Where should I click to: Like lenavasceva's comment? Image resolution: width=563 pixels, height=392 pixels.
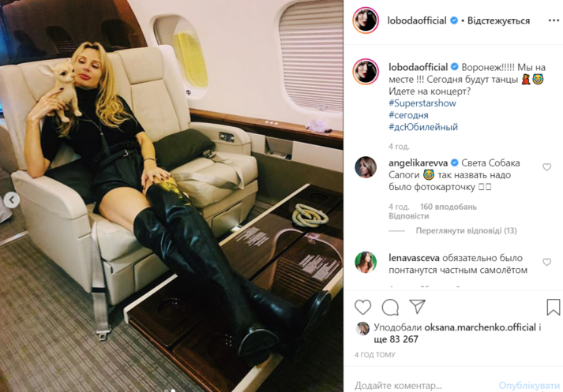547,262
